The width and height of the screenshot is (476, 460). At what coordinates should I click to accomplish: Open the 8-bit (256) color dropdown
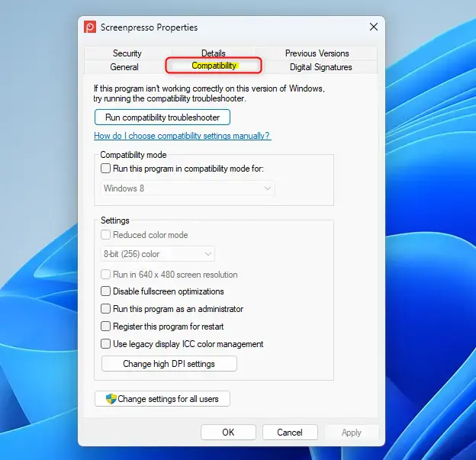tap(158, 254)
